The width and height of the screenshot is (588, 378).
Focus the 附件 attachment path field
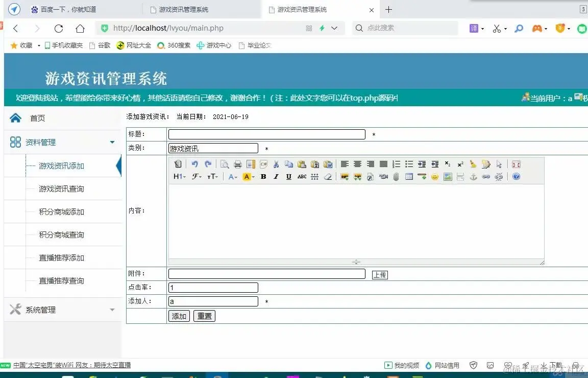click(x=267, y=274)
